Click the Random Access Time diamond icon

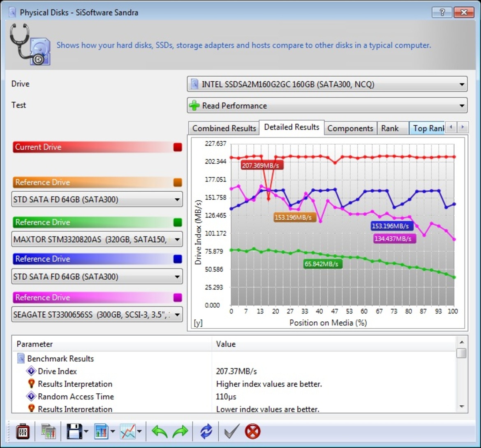coord(31,397)
